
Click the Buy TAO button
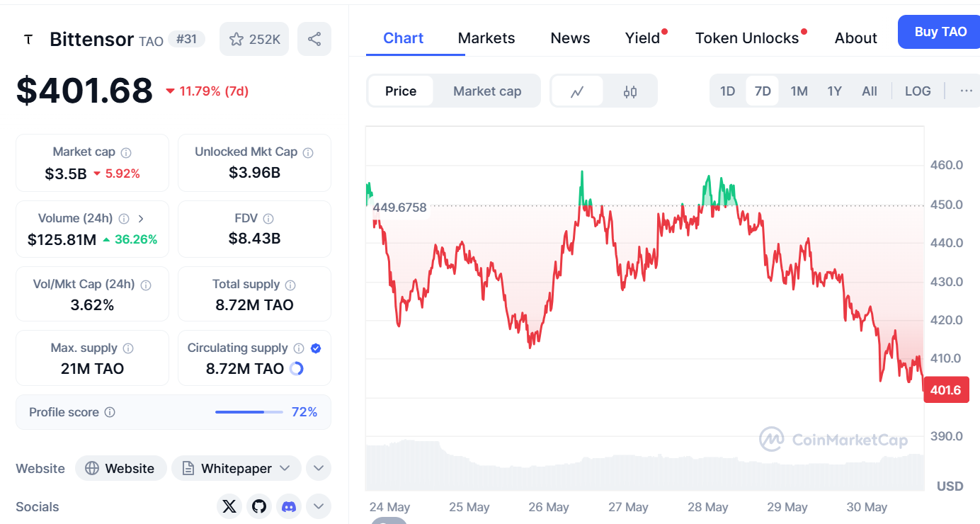[x=940, y=32]
